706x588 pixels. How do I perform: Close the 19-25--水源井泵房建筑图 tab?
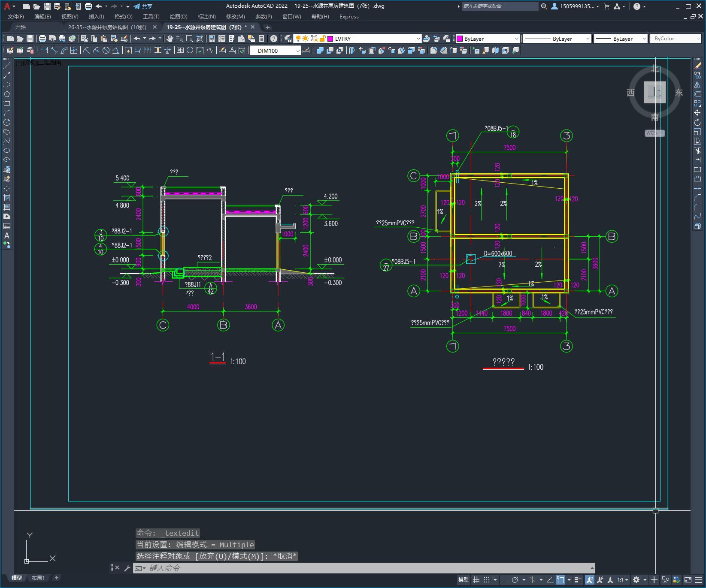(253, 27)
